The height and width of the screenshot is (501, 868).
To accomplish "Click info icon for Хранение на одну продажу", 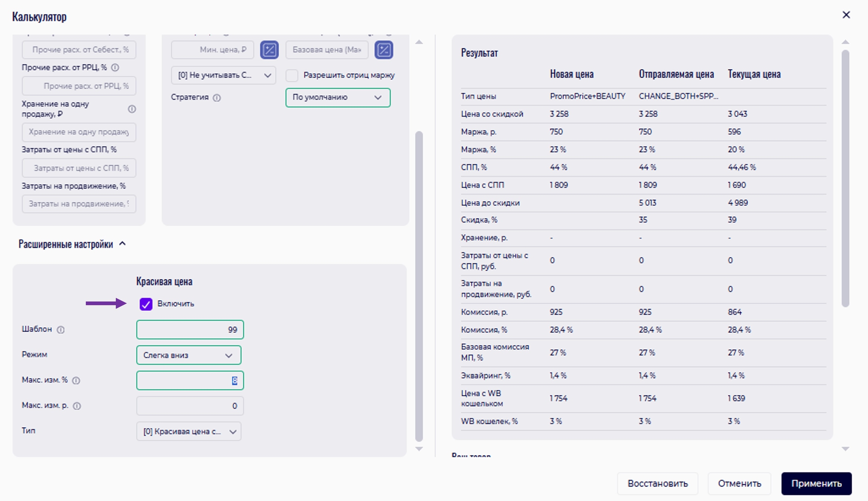I will coord(131,109).
